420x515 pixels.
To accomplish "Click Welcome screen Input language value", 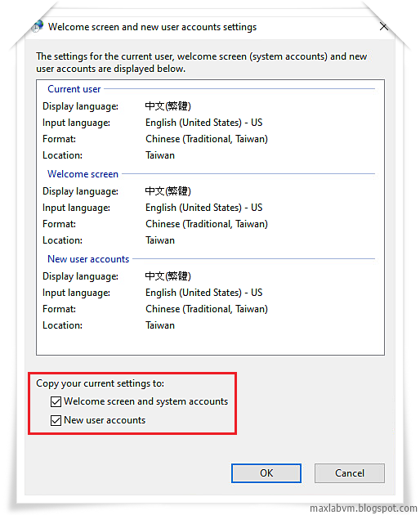I will 204,208.
